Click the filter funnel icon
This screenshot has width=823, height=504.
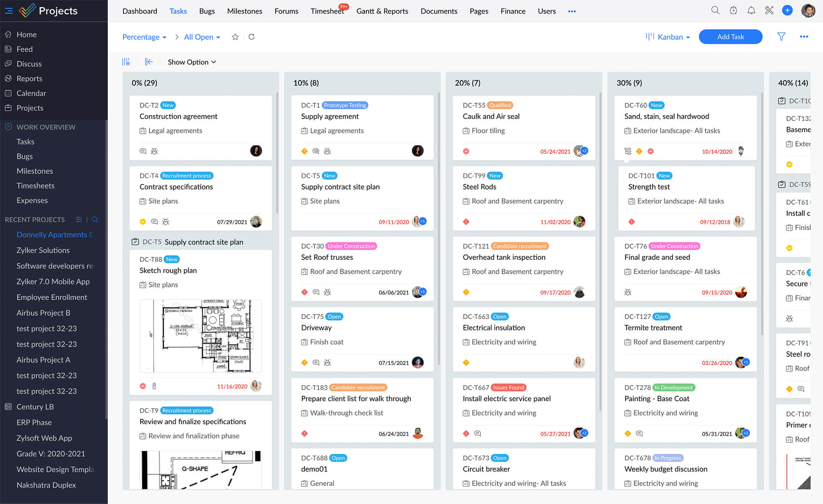[781, 37]
